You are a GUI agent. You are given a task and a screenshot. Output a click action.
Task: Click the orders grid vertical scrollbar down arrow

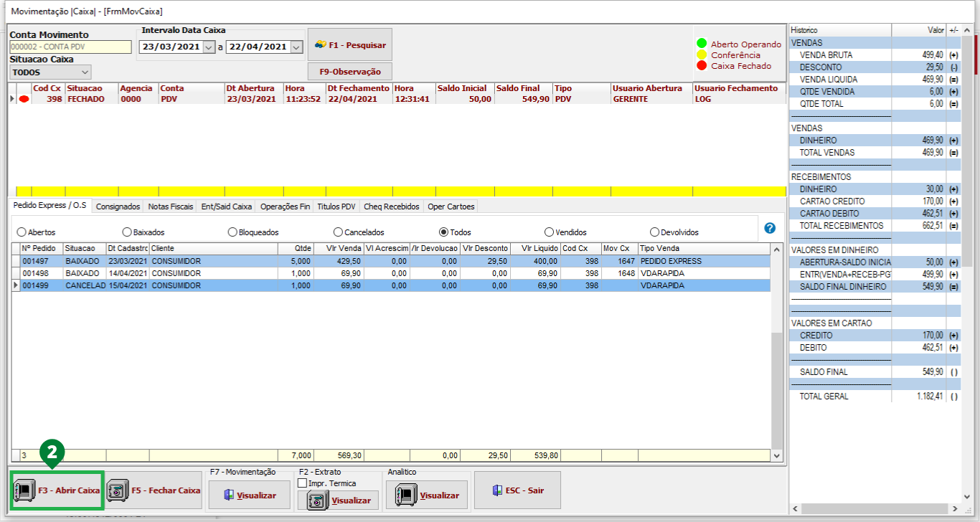[x=776, y=455]
